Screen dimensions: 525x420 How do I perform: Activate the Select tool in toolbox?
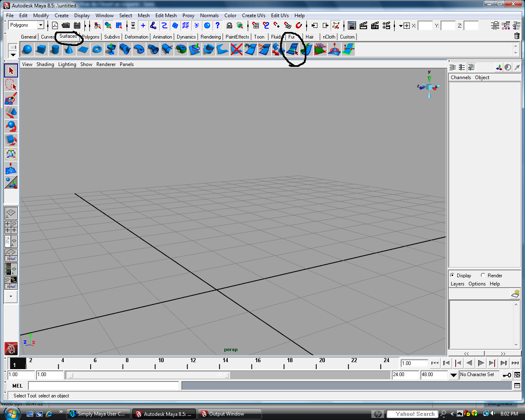pos(11,71)
